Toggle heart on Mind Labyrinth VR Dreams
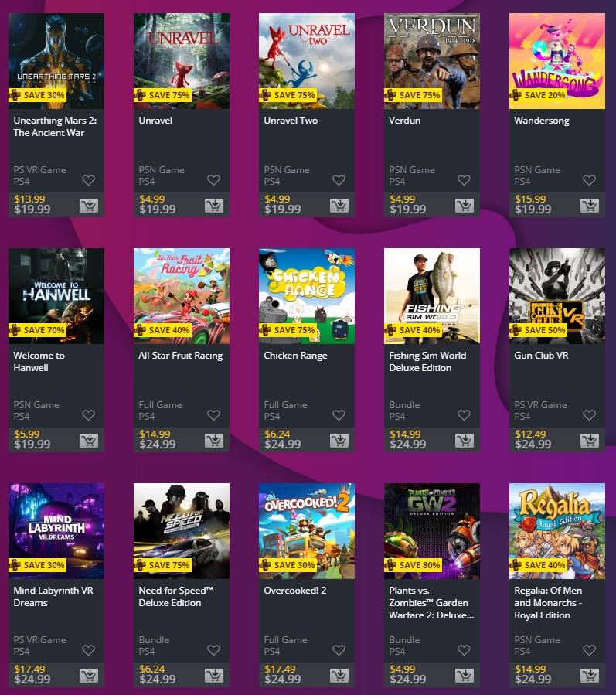The width and height of the screenshot is (616, 695). (x=88, y=650)
